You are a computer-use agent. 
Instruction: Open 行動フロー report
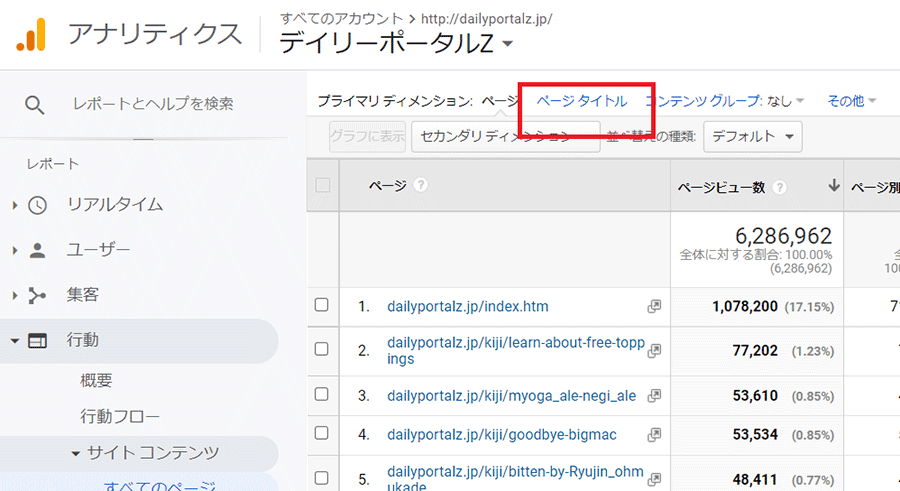(120, 416)
